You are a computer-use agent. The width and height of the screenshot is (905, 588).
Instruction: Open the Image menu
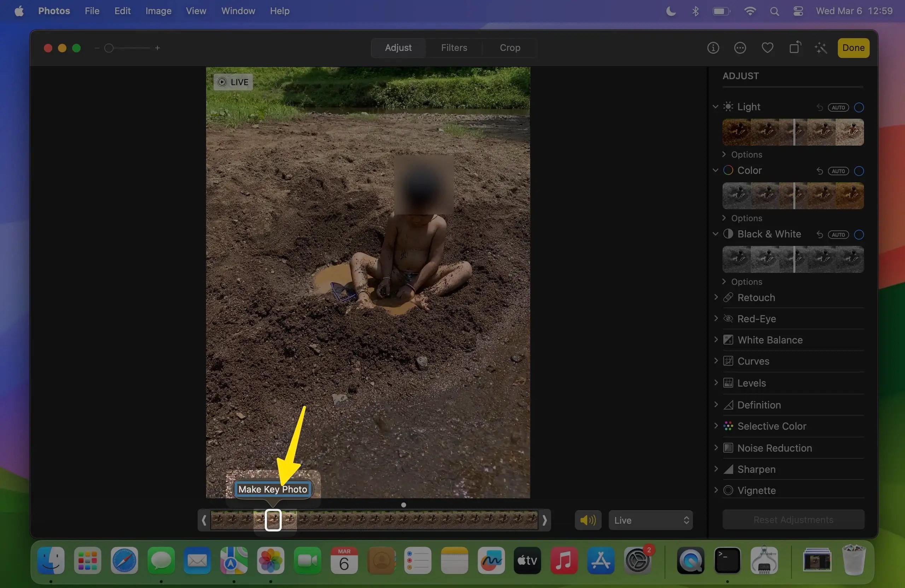(x=158, y=11)
